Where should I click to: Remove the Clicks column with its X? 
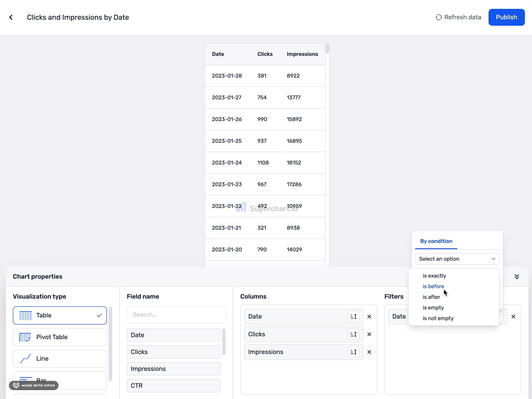click(x=369, y=334)
